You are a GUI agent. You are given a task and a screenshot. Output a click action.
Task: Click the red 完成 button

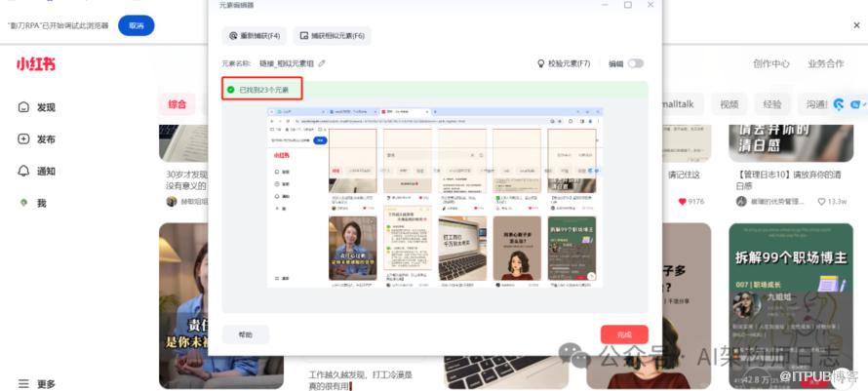(624, 334)
